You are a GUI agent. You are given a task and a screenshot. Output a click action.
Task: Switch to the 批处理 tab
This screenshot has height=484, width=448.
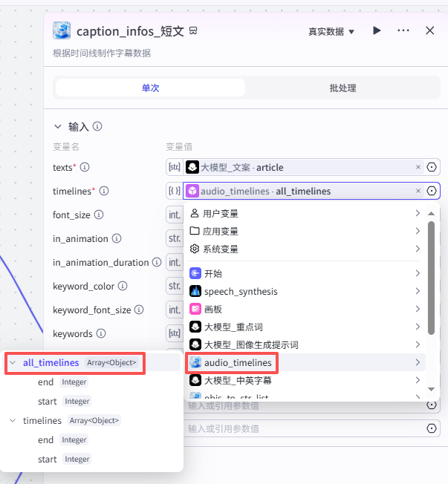pyautogui.click(x=343, y=88)
